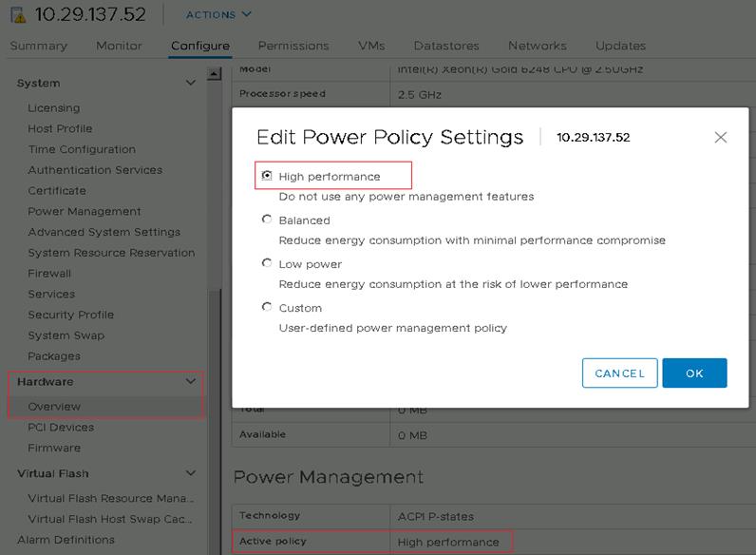Click the sidebar scroll up arrow
The height and width of the screenshot is (555, 756).
coord(214,74)
